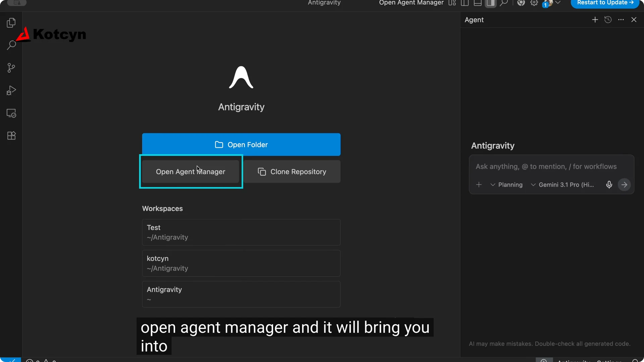Screen dimensions: 644x362
Task: Click Open Agent Manager in title bar
Action: [411, 3]
